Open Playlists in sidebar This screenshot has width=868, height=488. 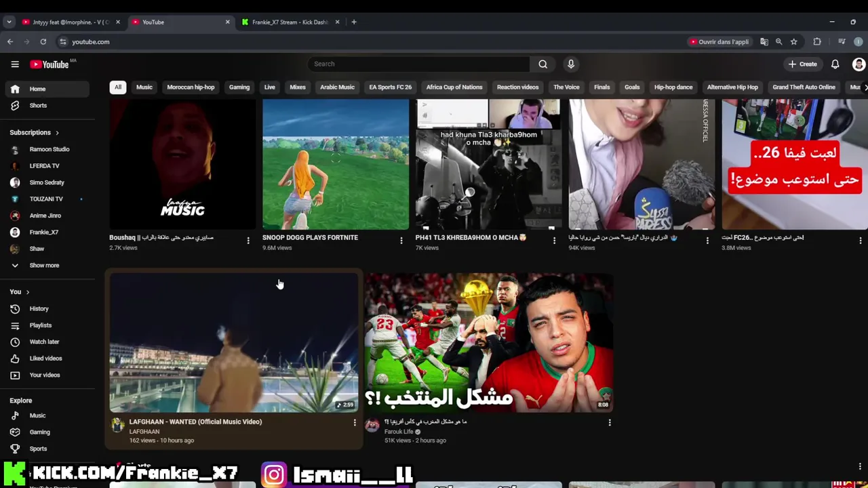(x=47, y=325)
